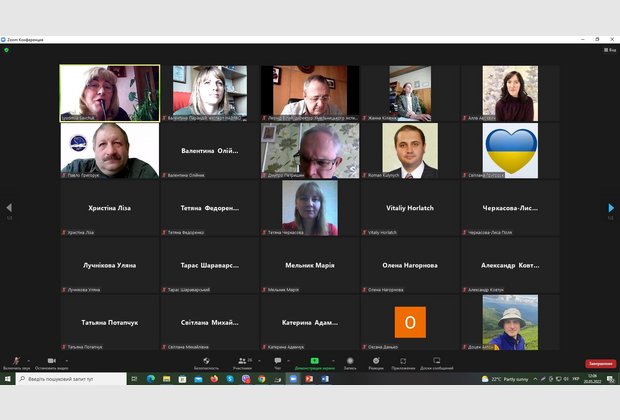Click the Запись record icon
Image resolution: width=620 pixels, height=420 pixels.
point(350,361)
